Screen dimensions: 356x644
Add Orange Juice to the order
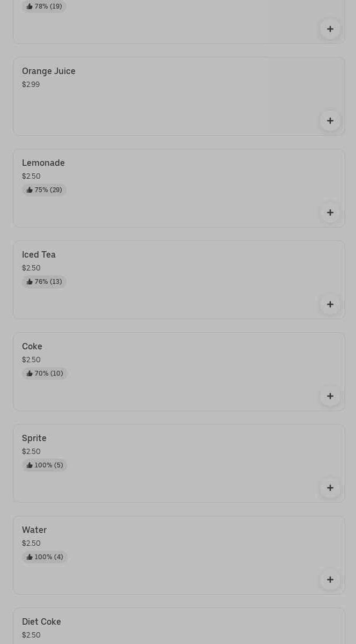point(330,121)
